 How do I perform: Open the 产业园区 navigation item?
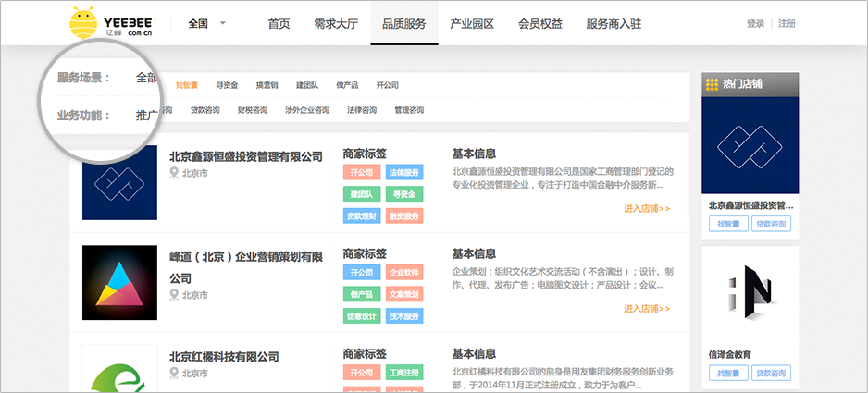(472, 24)
